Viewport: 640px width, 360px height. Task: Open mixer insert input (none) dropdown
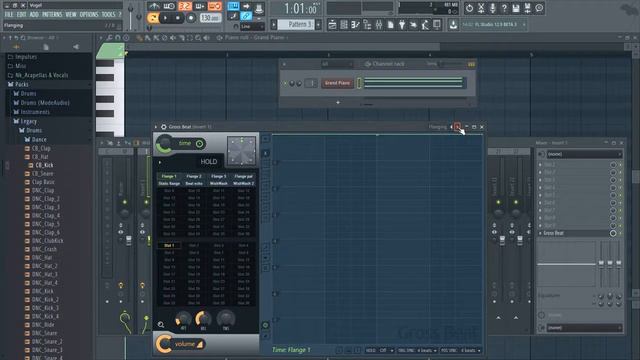(x=584, y=154)
